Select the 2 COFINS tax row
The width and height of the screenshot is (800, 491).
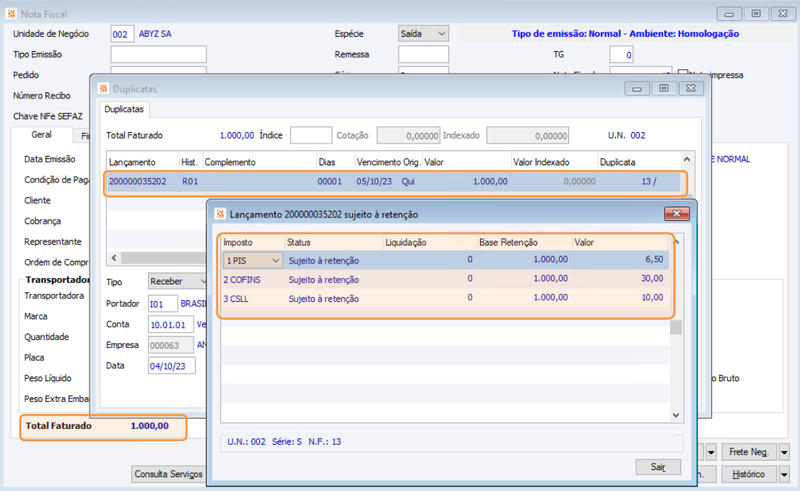445,279
